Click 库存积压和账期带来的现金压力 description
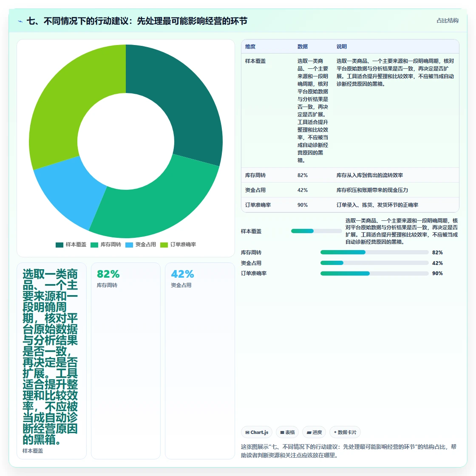Screen dimensions: 476x476 coord(372,190)
